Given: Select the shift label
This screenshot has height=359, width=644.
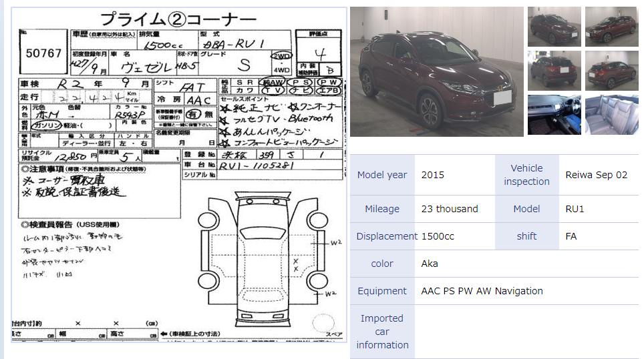Looking at the screenshot, I should click(526, 236).
